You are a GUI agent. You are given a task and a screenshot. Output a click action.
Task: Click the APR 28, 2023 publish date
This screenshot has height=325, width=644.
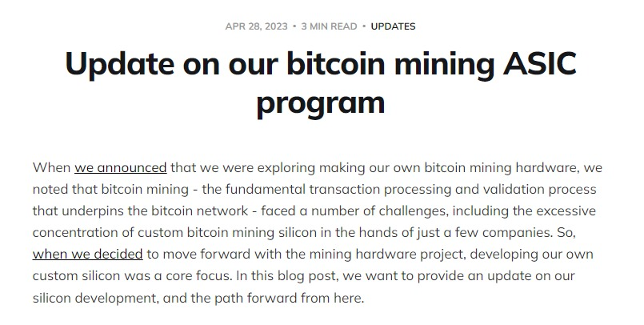point(256,26)
